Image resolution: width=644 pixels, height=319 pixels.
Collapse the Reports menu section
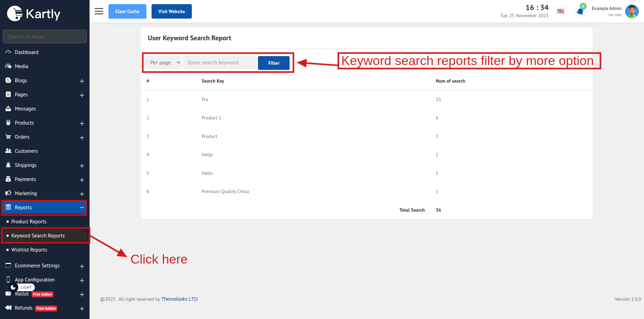pyautogui.click(x=82, y=208)
